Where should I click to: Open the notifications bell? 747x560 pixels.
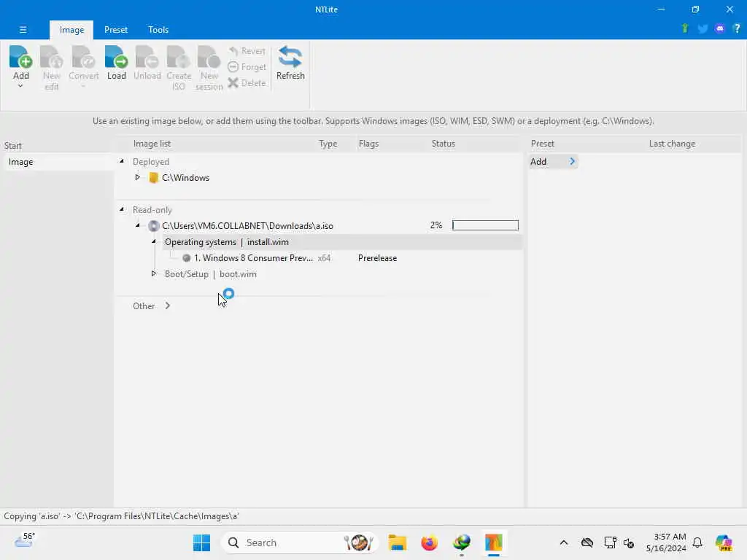pos(697,542)
